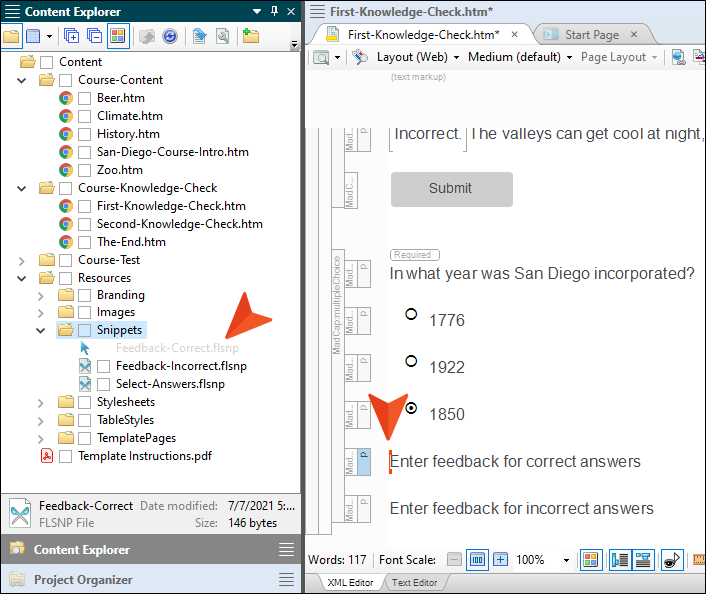Click the expand all folders icon
The width and height of the screenshot is (706, 594).
(x=72, y=36)
